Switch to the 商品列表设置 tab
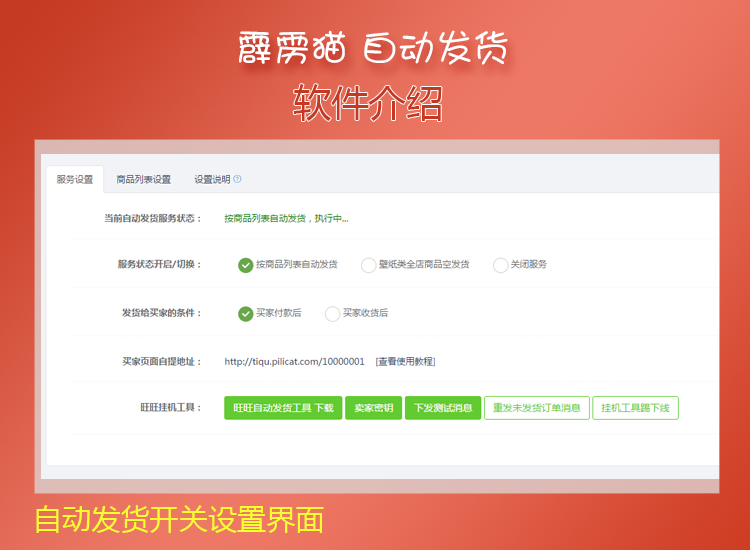This screenshot has width=750, height=550. [x=143, y=179]
